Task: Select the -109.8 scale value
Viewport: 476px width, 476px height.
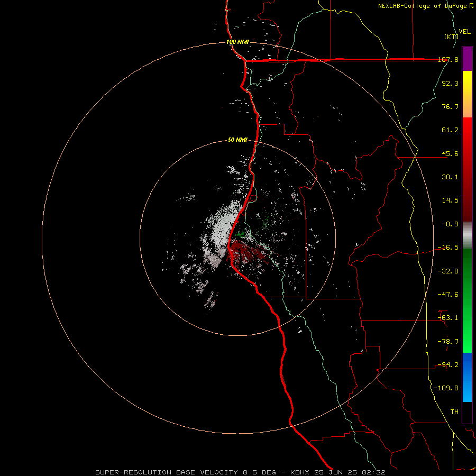Action: click(x=446, y=388)
